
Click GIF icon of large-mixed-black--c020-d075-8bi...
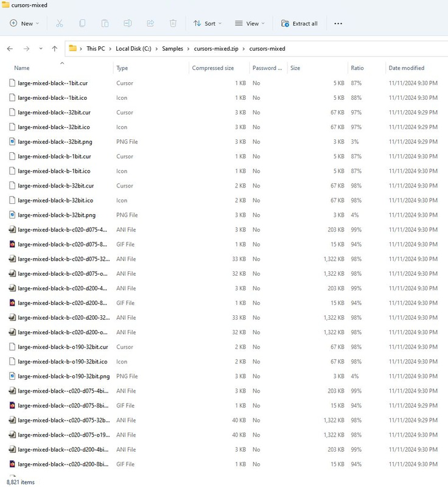click(12, 405)
